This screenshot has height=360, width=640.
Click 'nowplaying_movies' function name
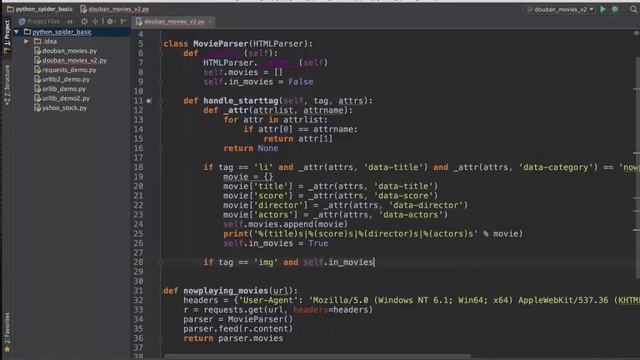(225, 291)
